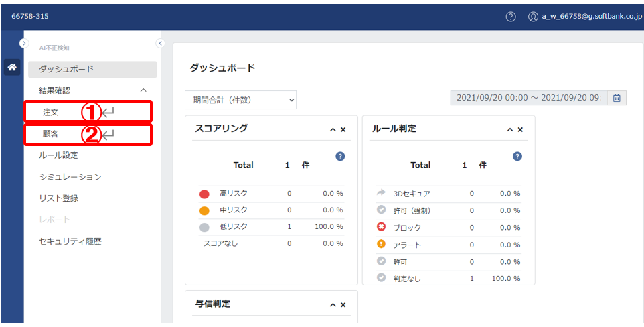Click the orange 中リスク color dot
This screenshot has width=644, height=327.
pyautogui.click(x=204, y=211)
